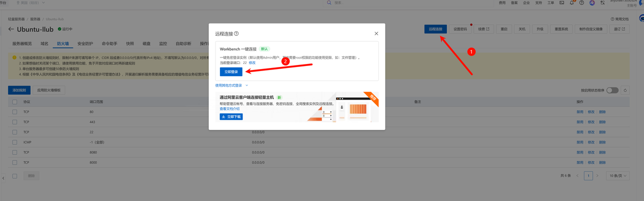Go back using arrow beside Ubuntu-llub

click(x=11, y=29)
